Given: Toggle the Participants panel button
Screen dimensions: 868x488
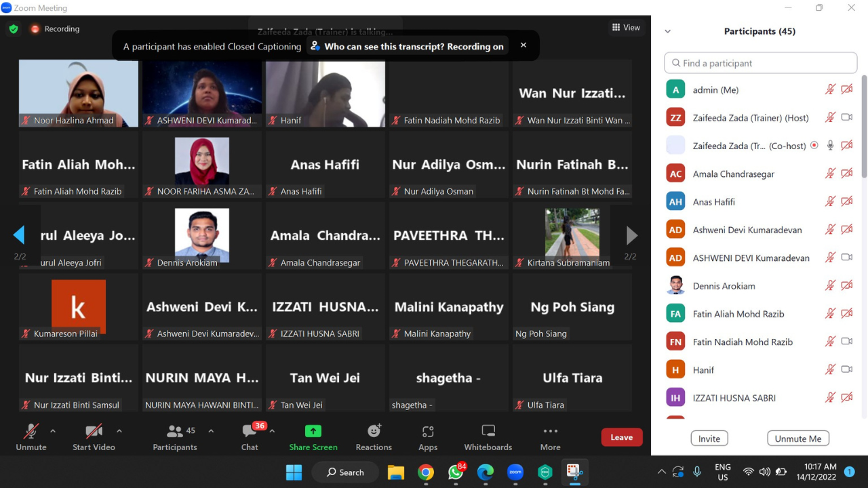Looking at the screenshot, I should point(175,437).
